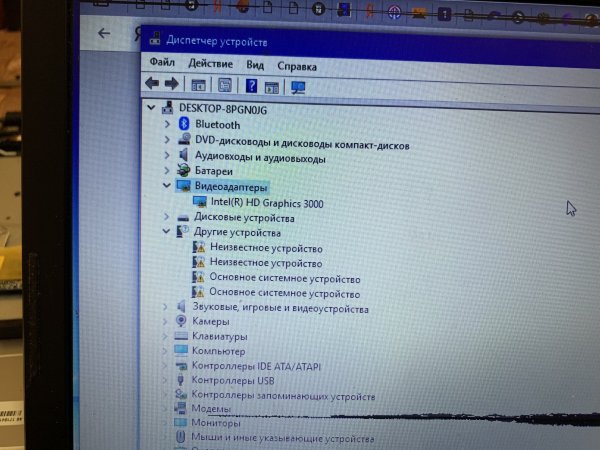Click the blue Help question-mark toolbar icon
The image size is (600, 450).
[252, 86]
